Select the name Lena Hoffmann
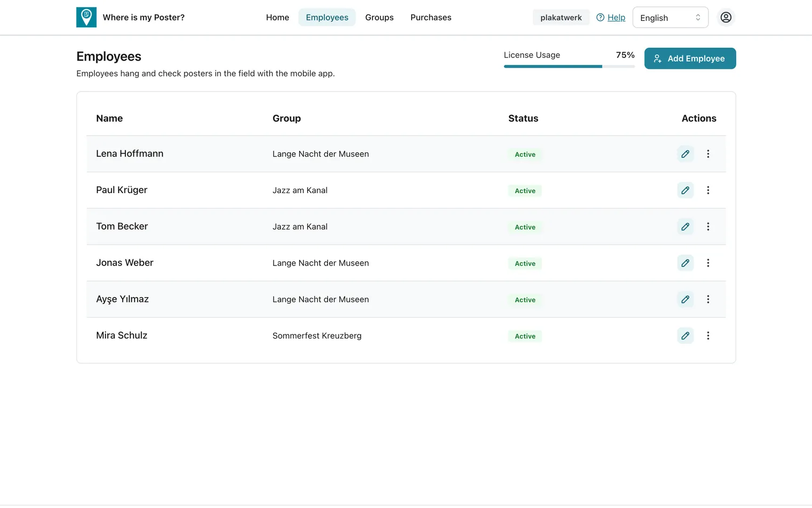The height and width of the screenshot is (508, 812). pyautogui.click(x=130, y=154)
